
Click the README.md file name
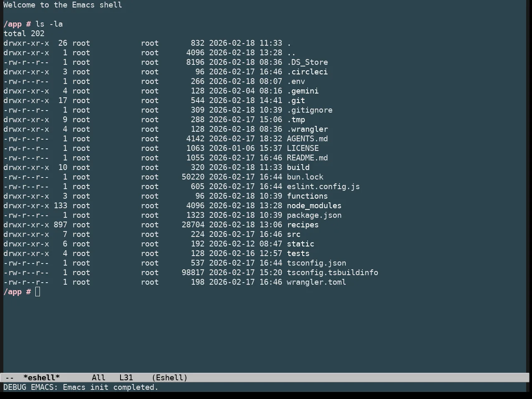(307, 158)
